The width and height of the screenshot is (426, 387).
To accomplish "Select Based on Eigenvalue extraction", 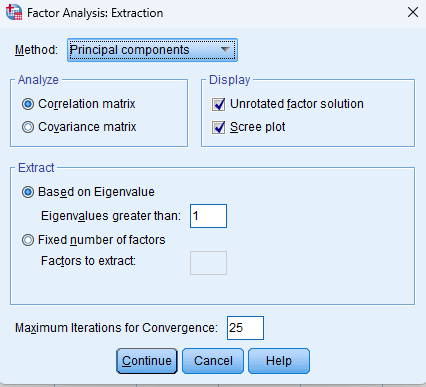I will [x=28, y=192].
